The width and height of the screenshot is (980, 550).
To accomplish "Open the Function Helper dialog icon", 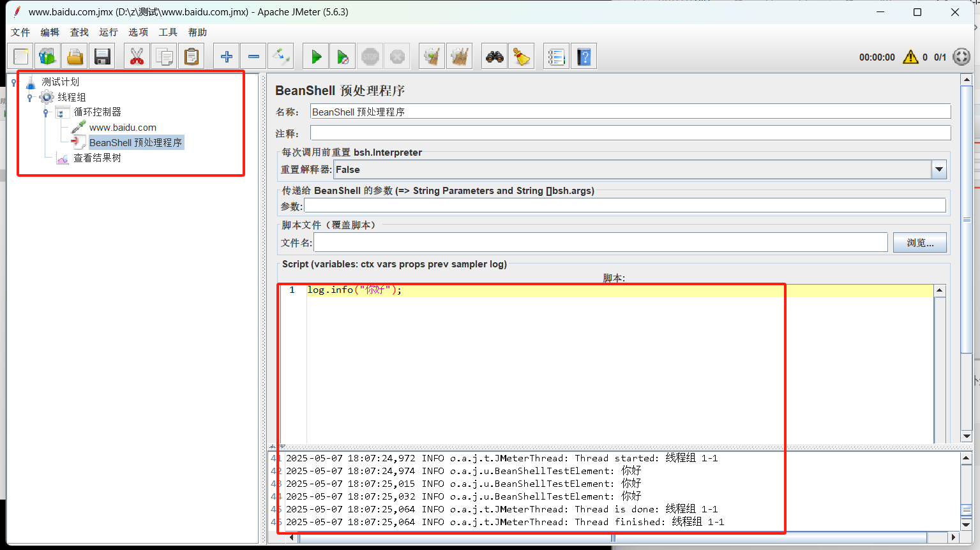I will pos(557,57).
